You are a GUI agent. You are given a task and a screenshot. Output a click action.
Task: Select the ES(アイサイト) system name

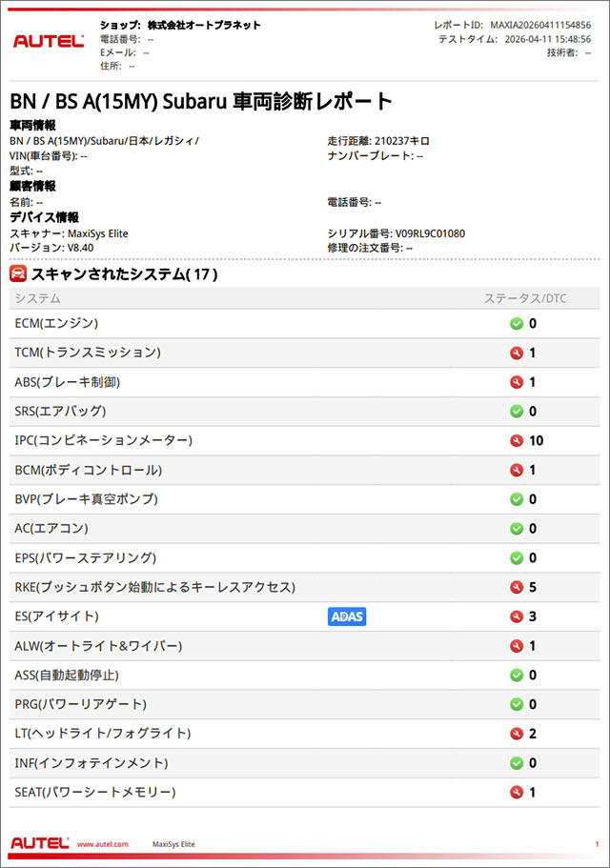(56, 616)
